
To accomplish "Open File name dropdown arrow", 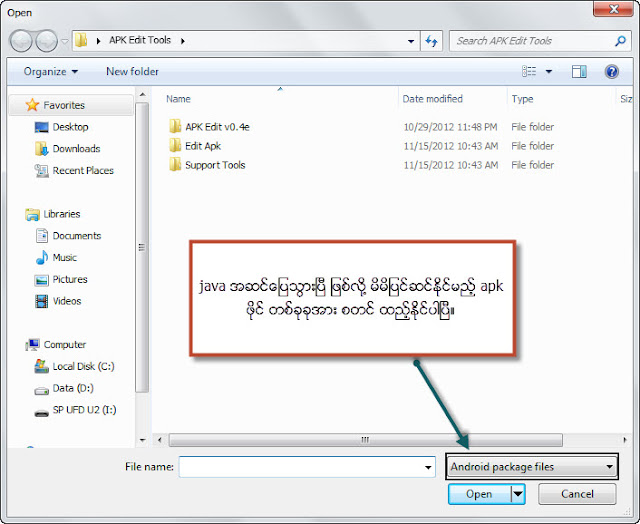I will [x=428, y=467].
